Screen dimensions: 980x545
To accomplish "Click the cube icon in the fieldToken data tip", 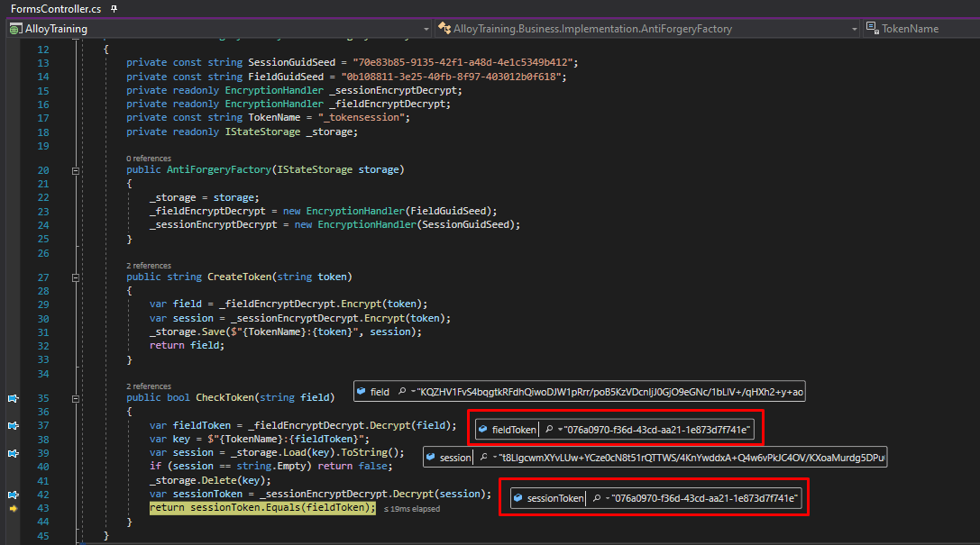I will tap(482, 430).
